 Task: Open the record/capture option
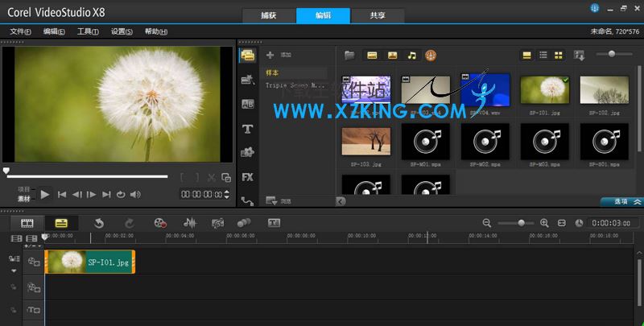coord(160,223)
